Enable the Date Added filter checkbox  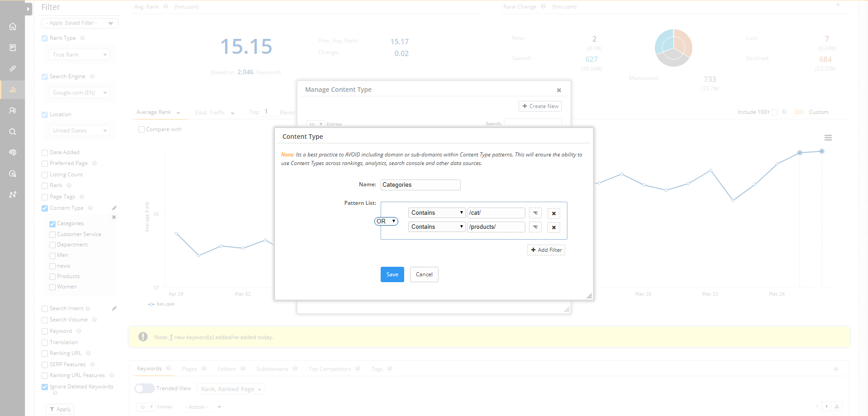point(45,153)
